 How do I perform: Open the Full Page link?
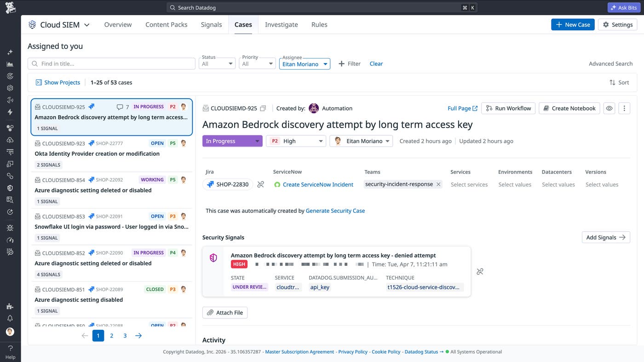tap(462, 108)
